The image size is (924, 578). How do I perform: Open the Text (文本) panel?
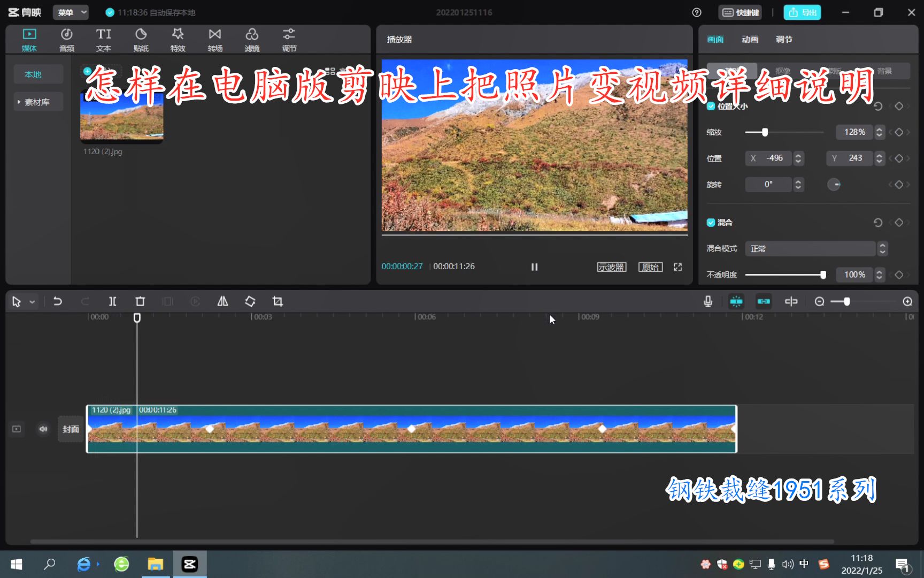(104, 40)
